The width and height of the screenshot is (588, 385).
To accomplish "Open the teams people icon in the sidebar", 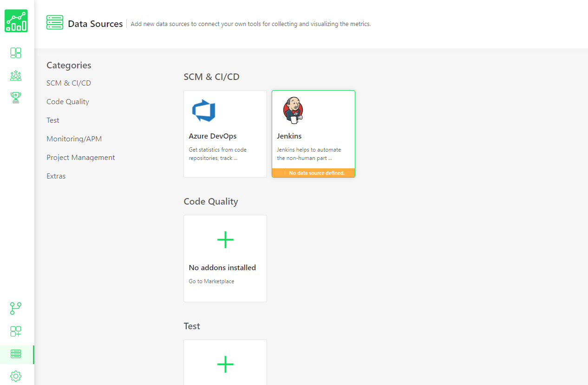I will pos(16,75).
